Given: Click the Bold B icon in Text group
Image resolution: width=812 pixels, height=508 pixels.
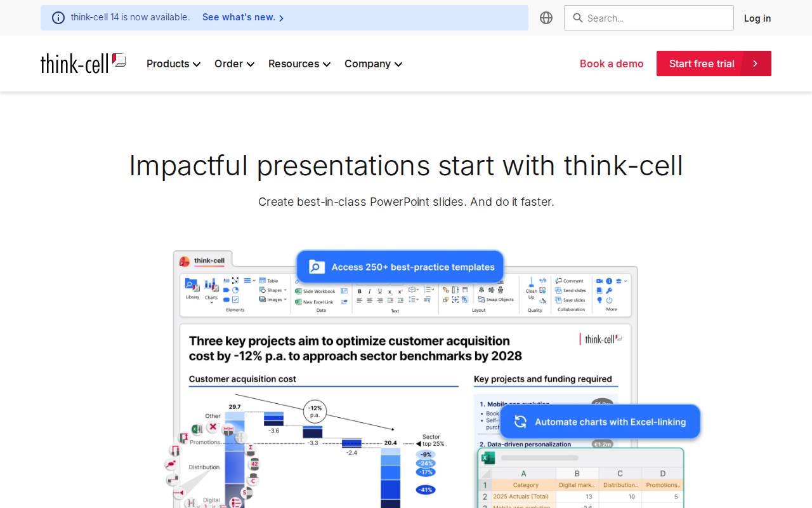Looking at the screenshot, I should 360,291.
